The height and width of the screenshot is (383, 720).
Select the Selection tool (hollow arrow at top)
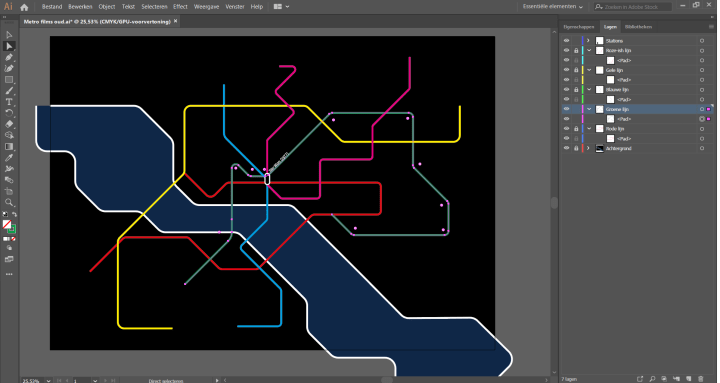(9, 35)
